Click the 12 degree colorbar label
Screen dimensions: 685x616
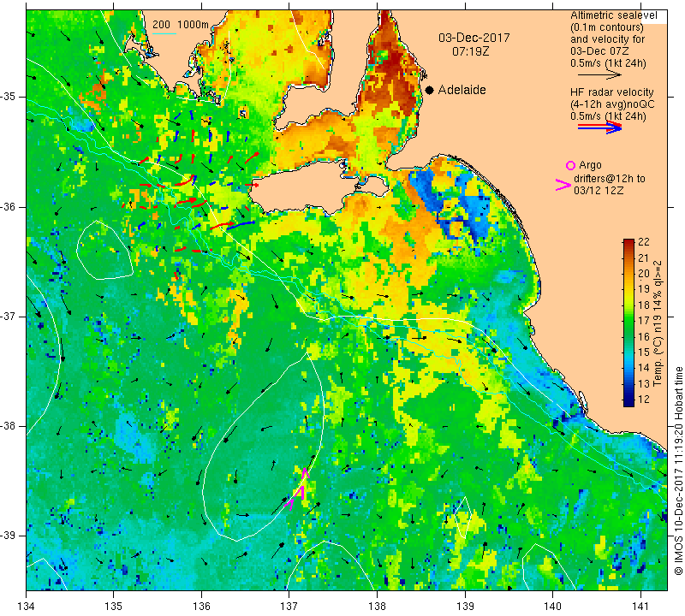tap(644, 399)
